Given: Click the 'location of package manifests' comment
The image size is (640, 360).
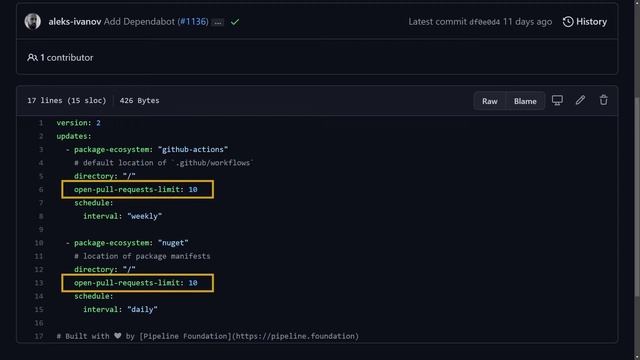Looking at the screenshot, I should pyautogui.click(x=142, y=256).
